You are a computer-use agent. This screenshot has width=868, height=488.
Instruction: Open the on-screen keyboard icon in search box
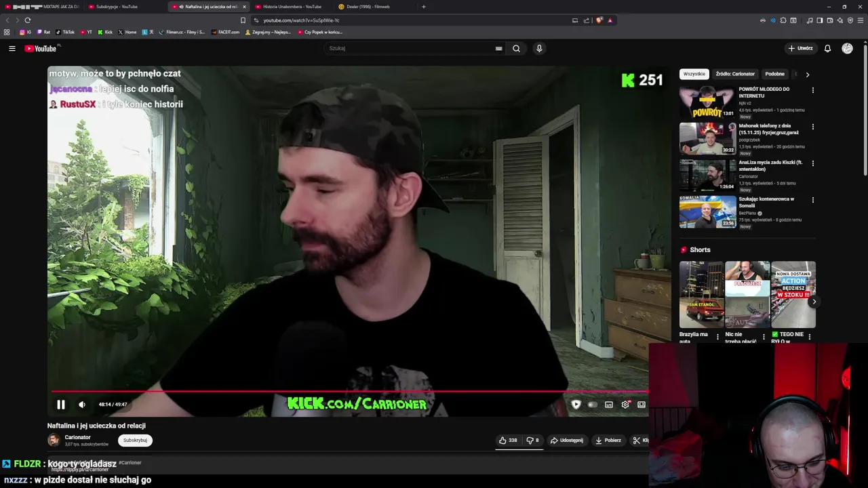(x=498, y=48)
